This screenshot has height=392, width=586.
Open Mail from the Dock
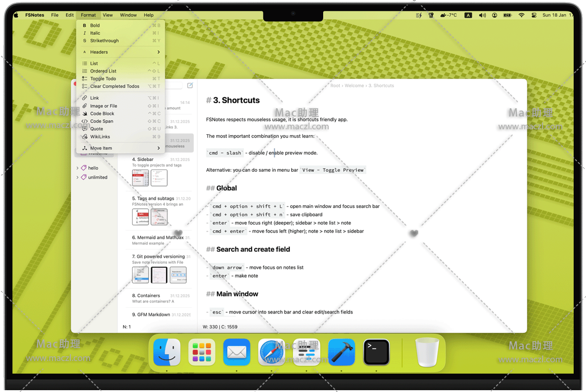click(x=236, y=352)
